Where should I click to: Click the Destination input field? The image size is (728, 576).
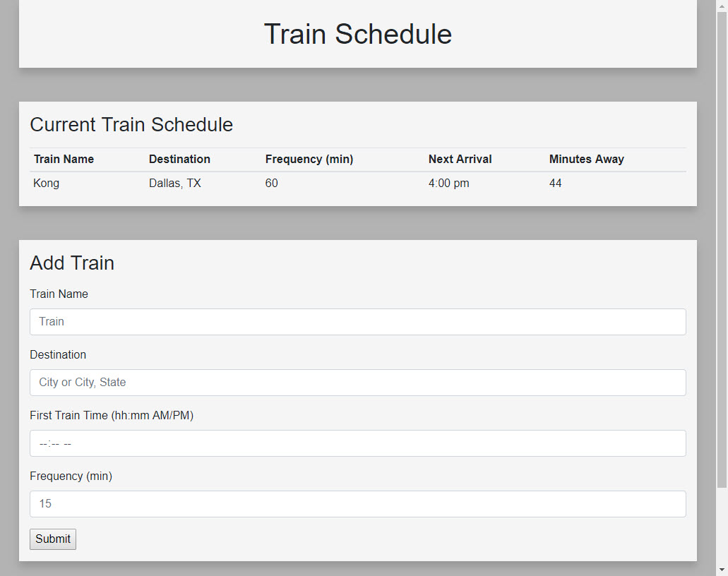(x=357, y=382)
